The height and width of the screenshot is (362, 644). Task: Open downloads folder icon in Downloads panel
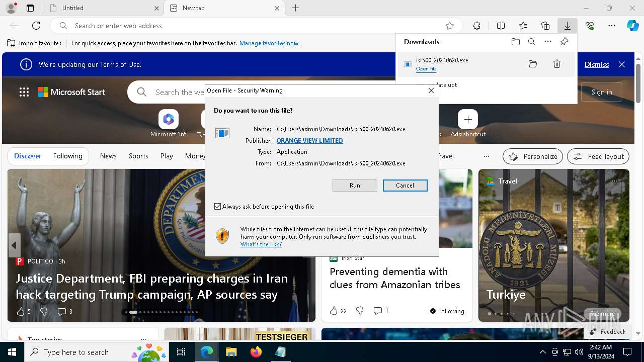(x=516, y=42)
